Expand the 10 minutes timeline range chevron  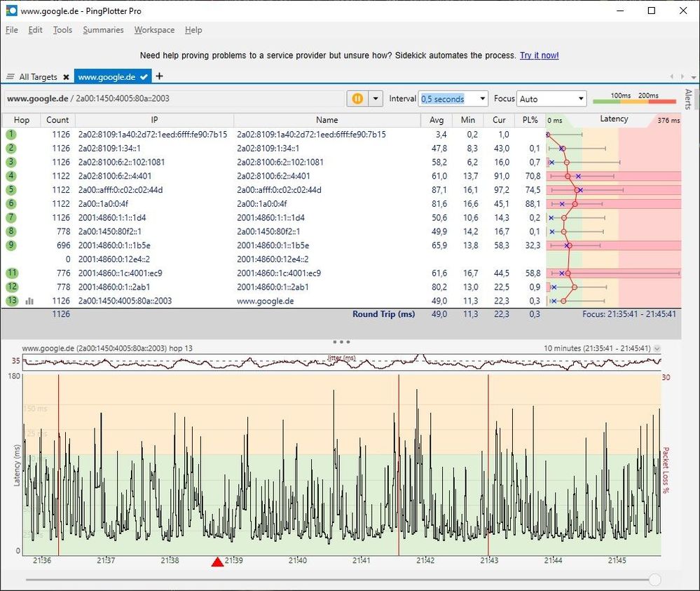657,348
